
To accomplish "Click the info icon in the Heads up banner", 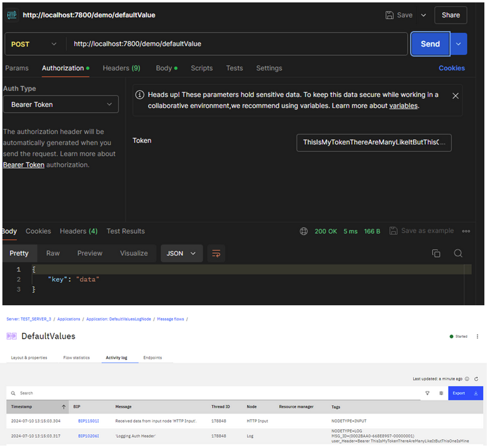I will [x=140, y=95].
